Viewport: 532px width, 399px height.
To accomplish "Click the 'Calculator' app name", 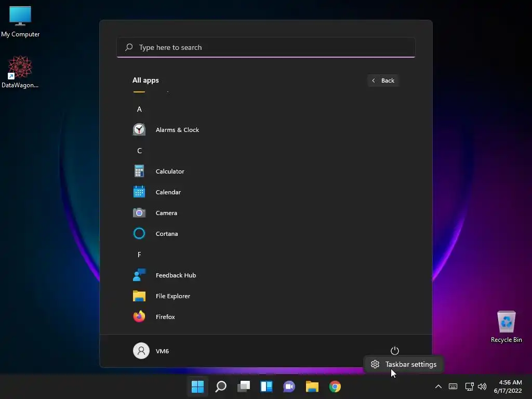I will 170,171.
